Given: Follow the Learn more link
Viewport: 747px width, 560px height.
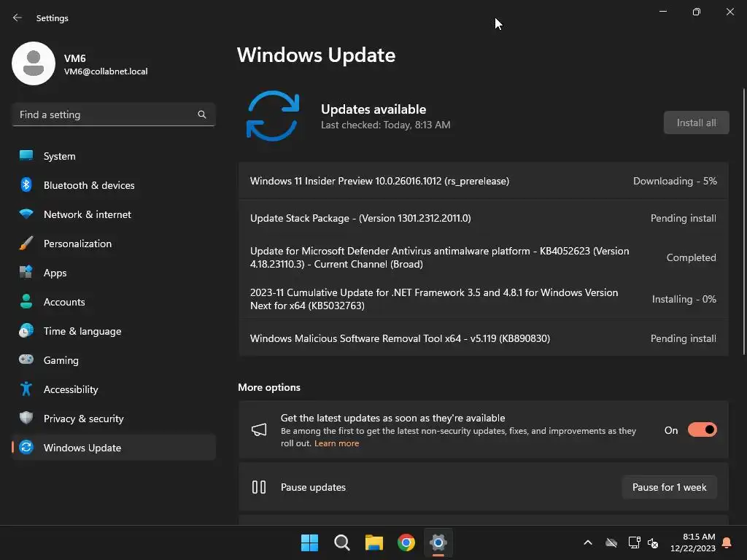Looking at the screenshot, I should 336,443.
